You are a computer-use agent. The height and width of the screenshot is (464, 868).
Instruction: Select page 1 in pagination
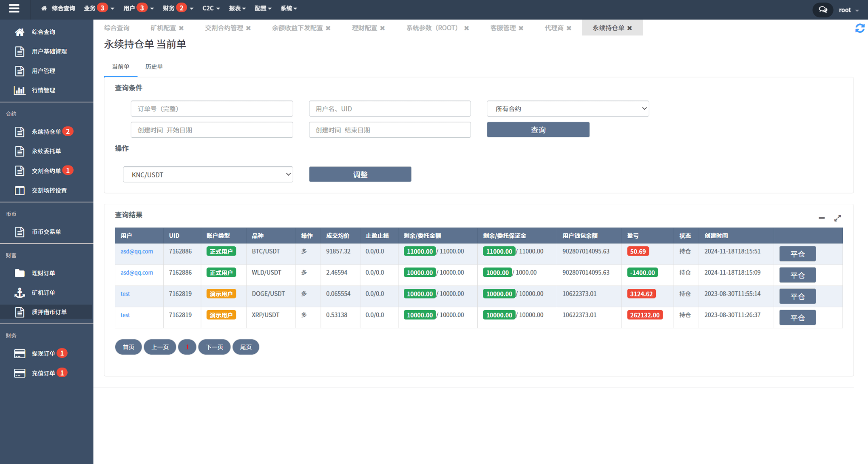[x=187, y=347]
